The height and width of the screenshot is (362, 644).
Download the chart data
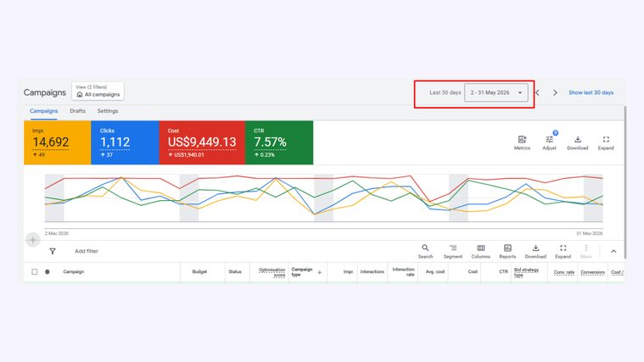(x=578, y=142)
